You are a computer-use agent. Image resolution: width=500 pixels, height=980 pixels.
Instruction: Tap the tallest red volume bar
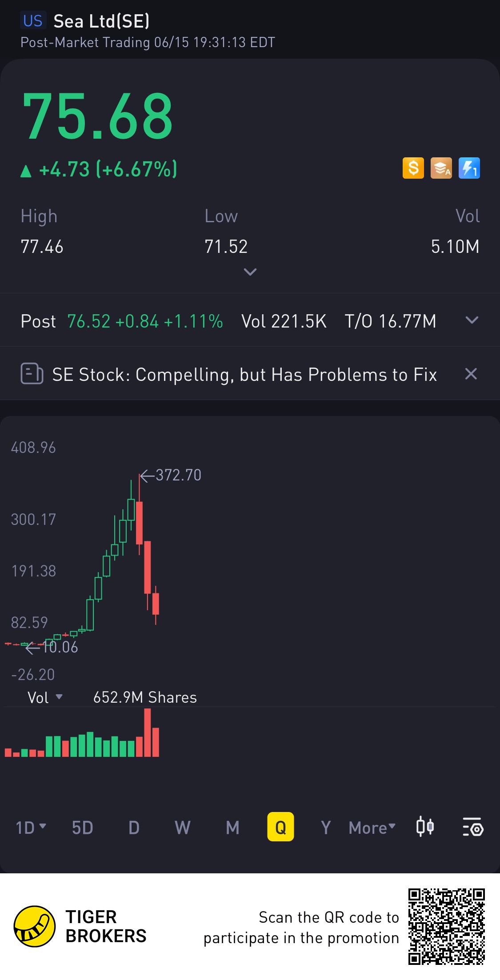(148, 732)
